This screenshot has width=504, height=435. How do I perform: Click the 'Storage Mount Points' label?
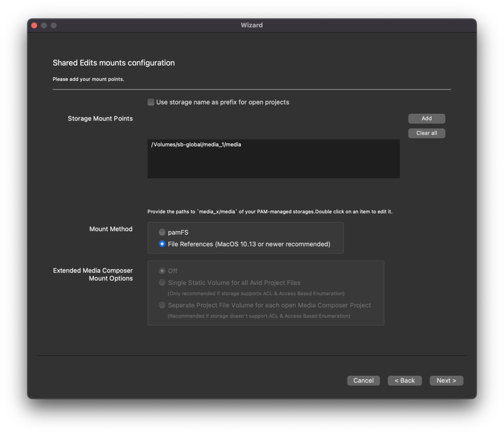pos(100,119)
